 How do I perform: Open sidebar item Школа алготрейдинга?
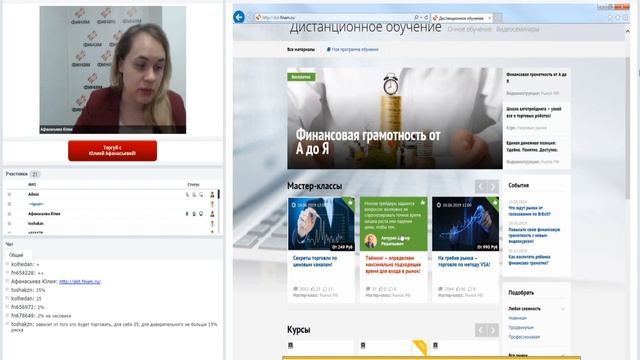tap(534, 112)
